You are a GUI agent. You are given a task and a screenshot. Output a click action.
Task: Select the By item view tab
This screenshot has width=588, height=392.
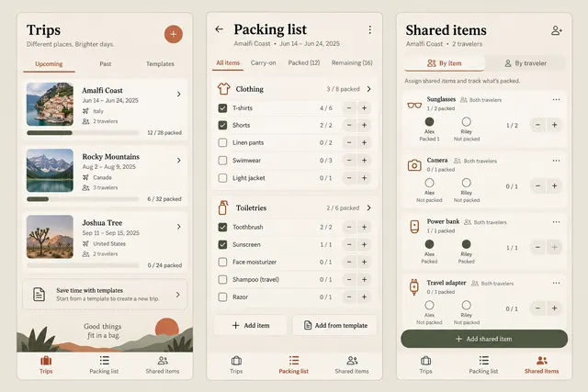click(x=445, y=63)
